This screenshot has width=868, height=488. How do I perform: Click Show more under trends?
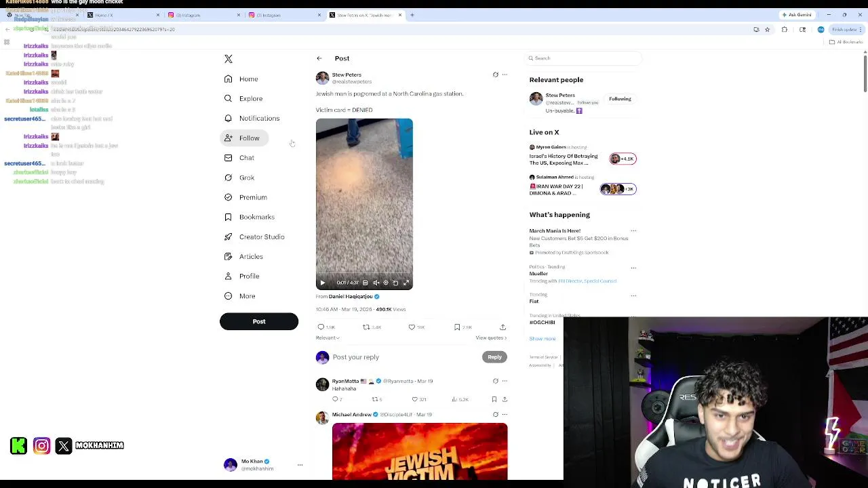pos(542,338)
